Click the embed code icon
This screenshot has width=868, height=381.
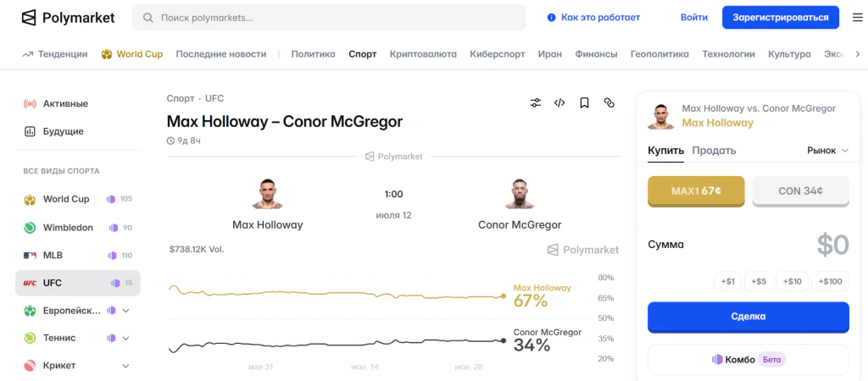pyautogui.click(x=559, y=102)
